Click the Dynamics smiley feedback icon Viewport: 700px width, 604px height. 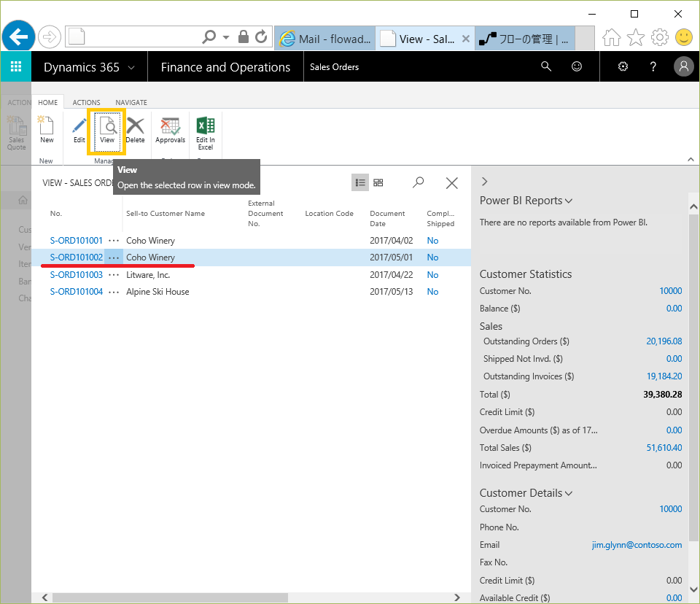tap(577, 66)
